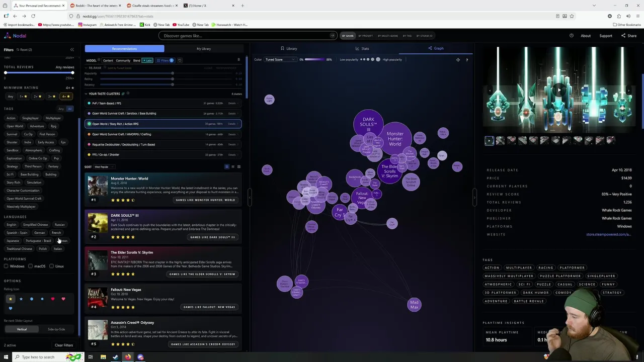This screenshot has height=362, width=644.
Task: Collapse the Filters sidebar with double-chevron icon
Action: pyautogui.click(x=72, y=49)
